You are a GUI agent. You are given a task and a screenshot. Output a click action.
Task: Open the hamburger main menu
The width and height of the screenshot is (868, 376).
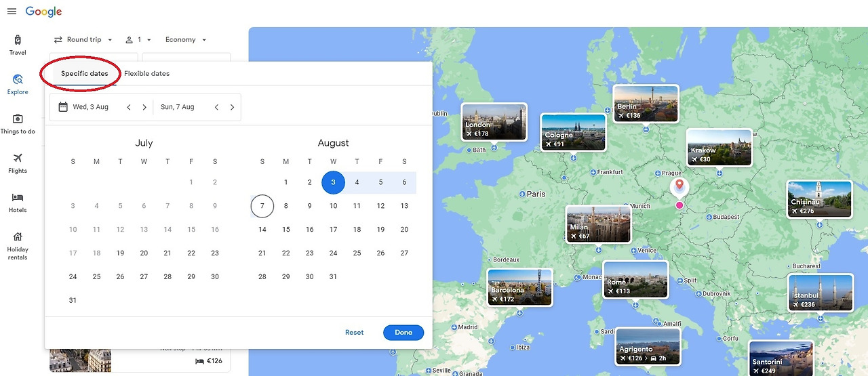[x=12, y=12]
